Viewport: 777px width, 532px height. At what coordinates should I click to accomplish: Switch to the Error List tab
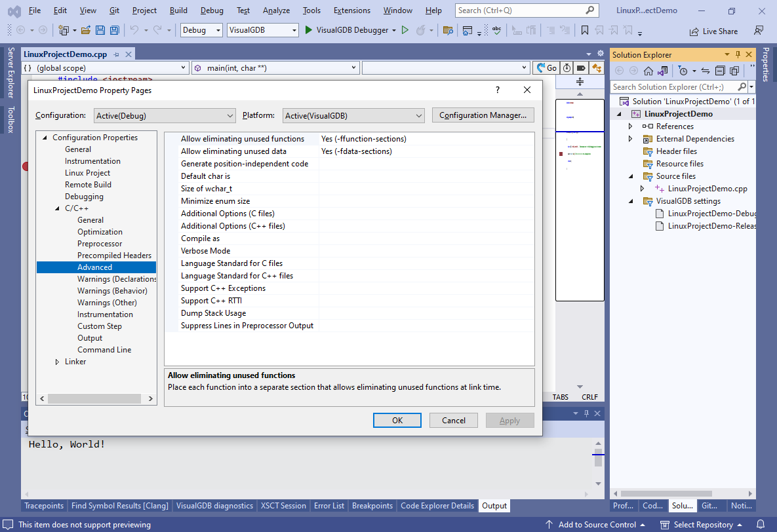pos(329,506)
